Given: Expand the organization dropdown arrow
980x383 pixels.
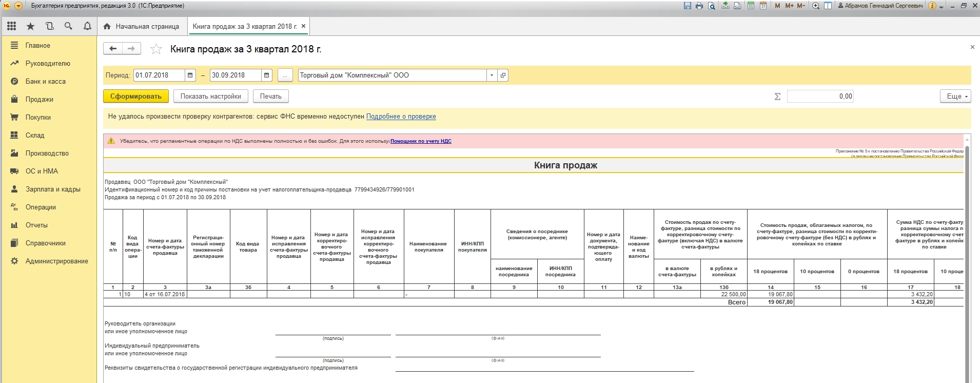Looking at the screenshot, I should point(492,75).
